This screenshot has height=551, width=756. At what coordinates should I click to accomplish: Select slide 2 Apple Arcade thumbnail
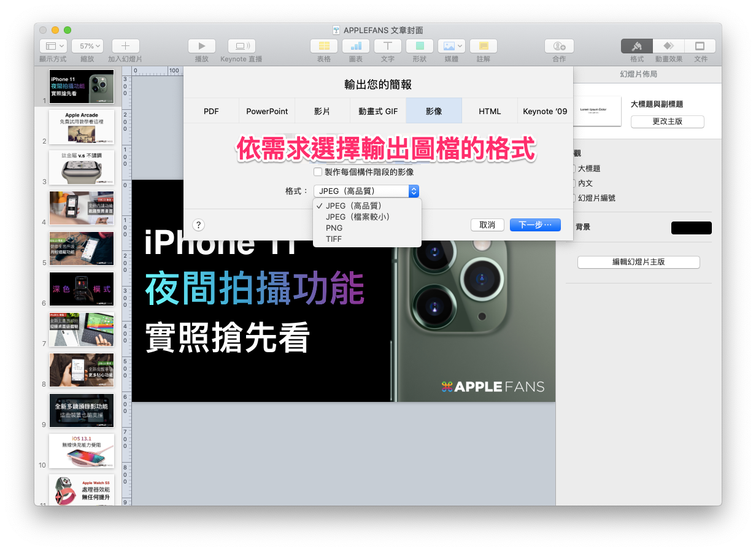tap(82, 127)
